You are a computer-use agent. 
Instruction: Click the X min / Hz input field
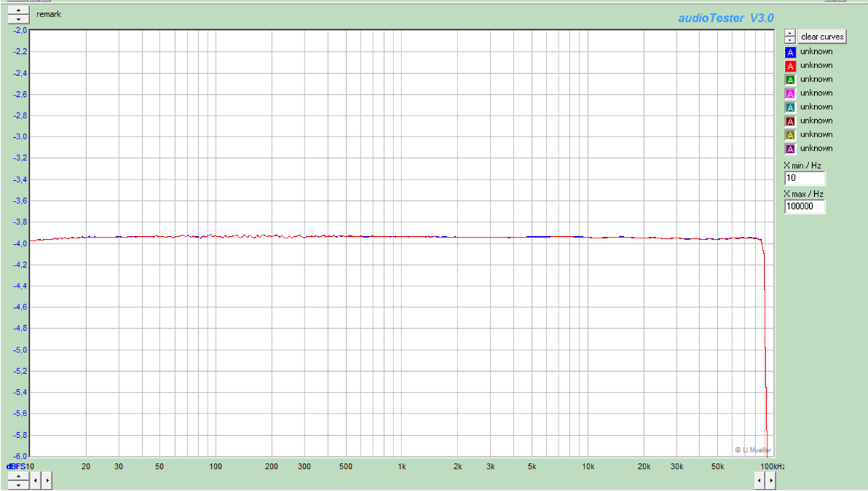[x=805, y=178]
